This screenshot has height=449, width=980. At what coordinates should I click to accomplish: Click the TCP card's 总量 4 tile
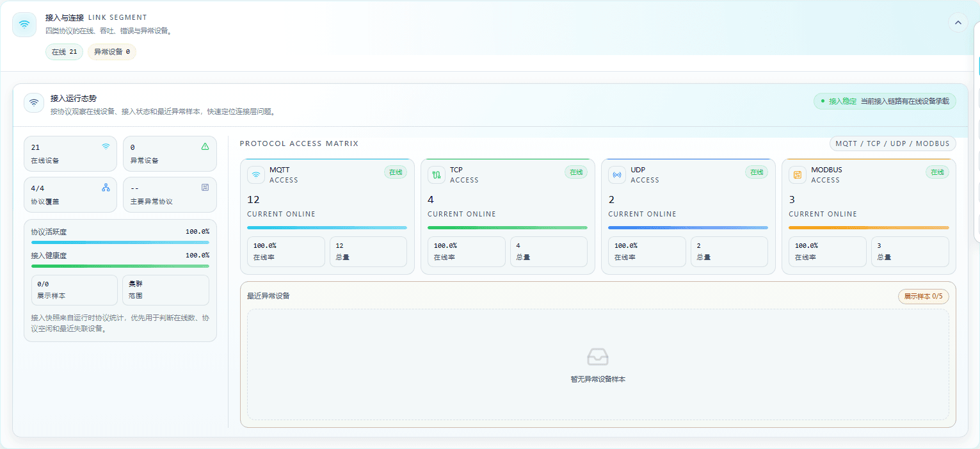[549, 252]
